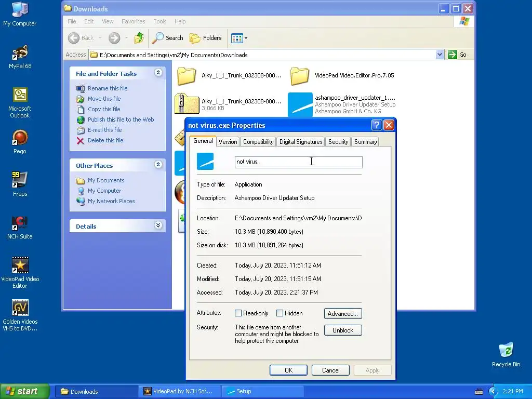The image size is (532, 399).
Task: Open the Address bar dropdown
Action: coord(440,55)
